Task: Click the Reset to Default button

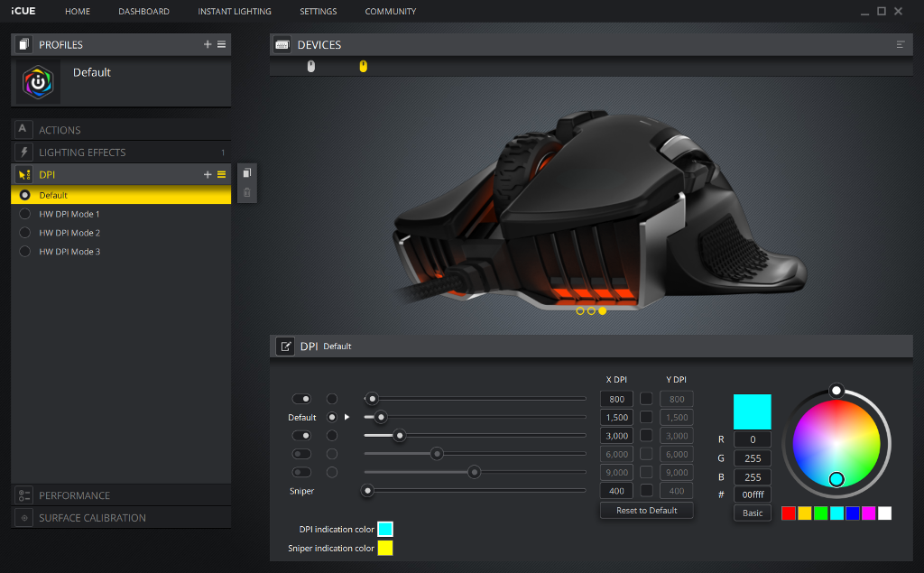Action: point(646,511)
